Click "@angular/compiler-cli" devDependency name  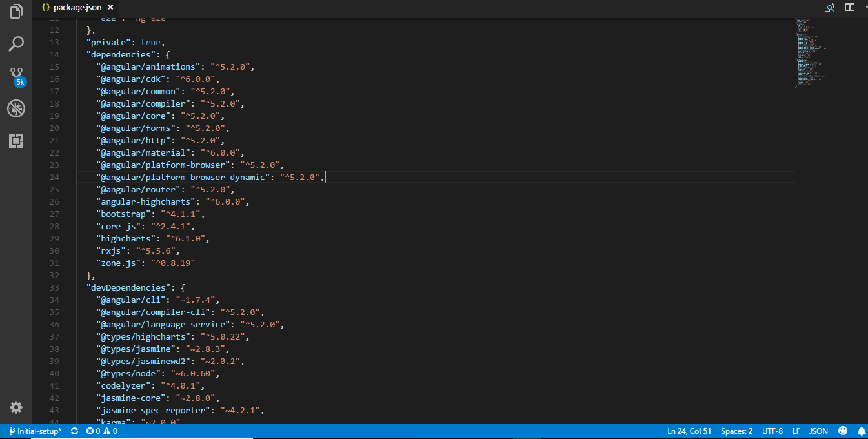click(x=153, y=312)
